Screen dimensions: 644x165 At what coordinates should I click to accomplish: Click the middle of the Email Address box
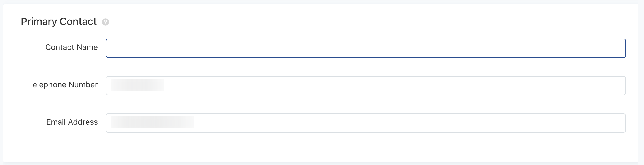(x=366, y=123)
